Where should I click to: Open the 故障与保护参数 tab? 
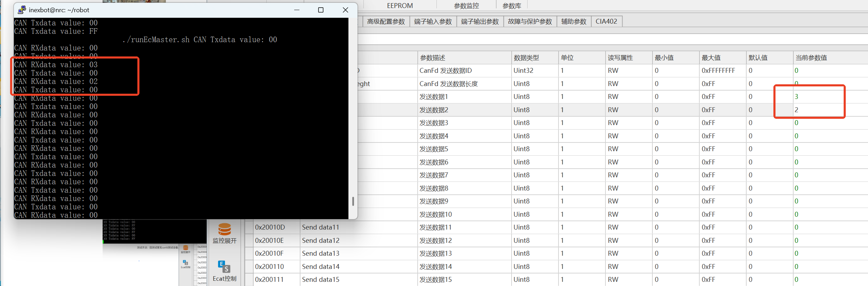(530, 22)
